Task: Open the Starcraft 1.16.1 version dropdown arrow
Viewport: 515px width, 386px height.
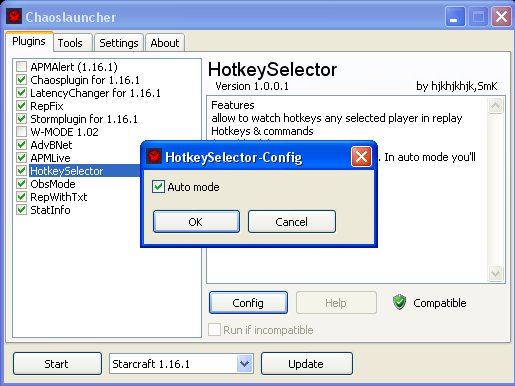Action: (x=245, y=364)
